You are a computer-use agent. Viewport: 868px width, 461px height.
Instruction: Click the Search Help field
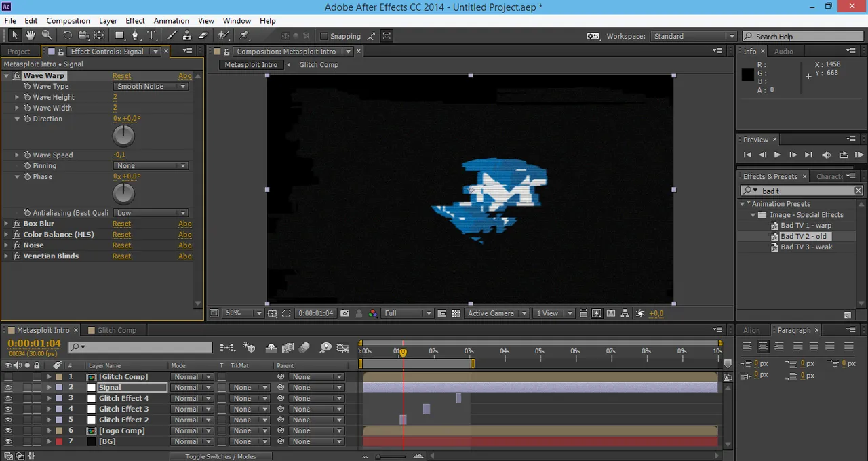tap(804, 36)
